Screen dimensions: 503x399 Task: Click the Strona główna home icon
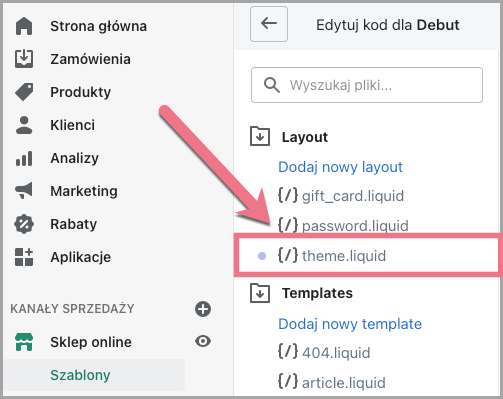(x=24, y=26)
